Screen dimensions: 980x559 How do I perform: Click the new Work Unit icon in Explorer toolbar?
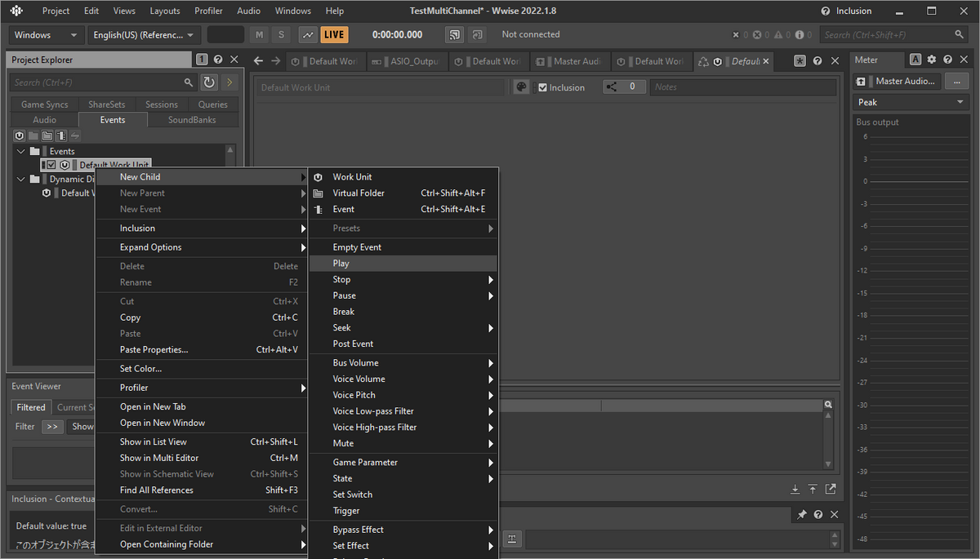20,135
